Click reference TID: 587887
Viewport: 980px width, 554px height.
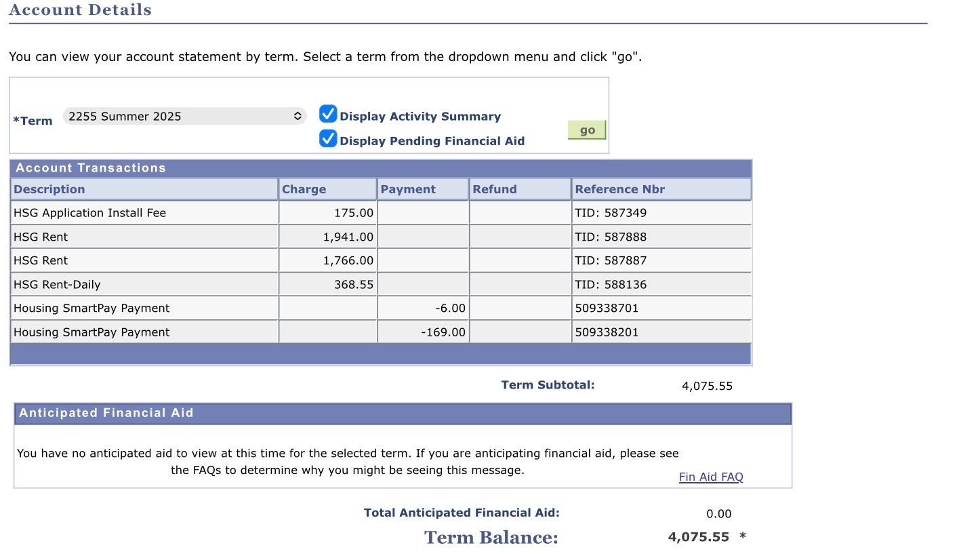[611, 260]
